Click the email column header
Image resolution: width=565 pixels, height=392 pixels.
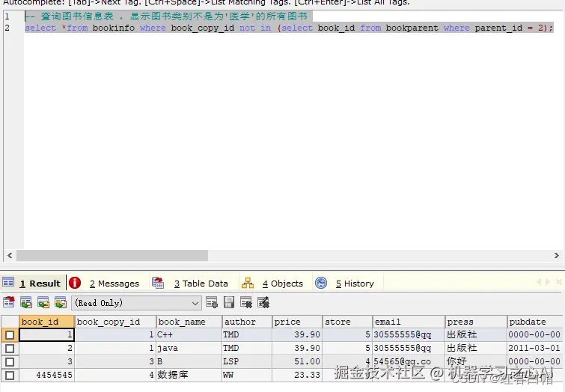[x=409, y=322]
